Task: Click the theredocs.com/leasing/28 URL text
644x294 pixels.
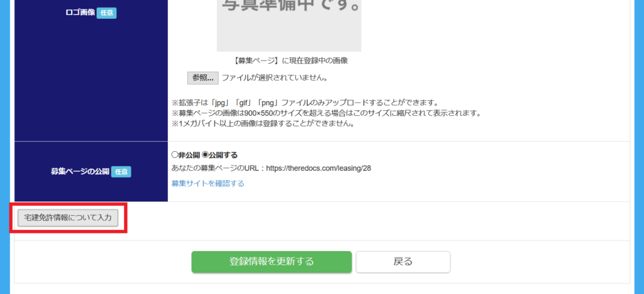Action: [x=319, y=168]
